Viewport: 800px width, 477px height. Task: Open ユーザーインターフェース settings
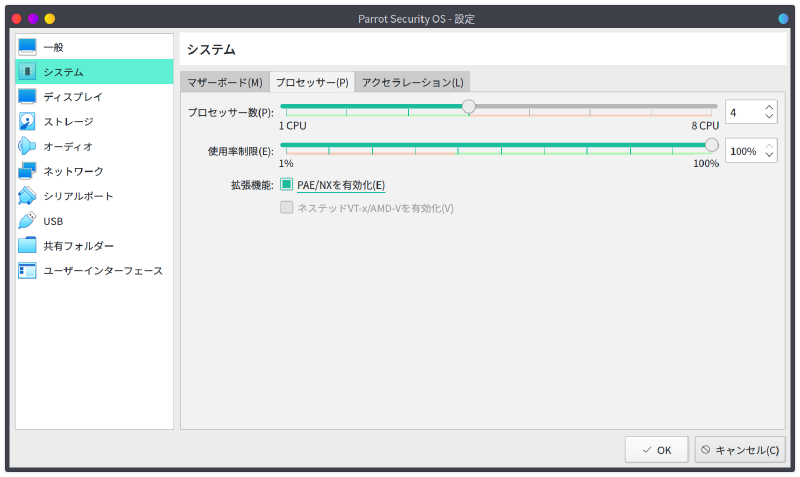[x=94, y=270]
